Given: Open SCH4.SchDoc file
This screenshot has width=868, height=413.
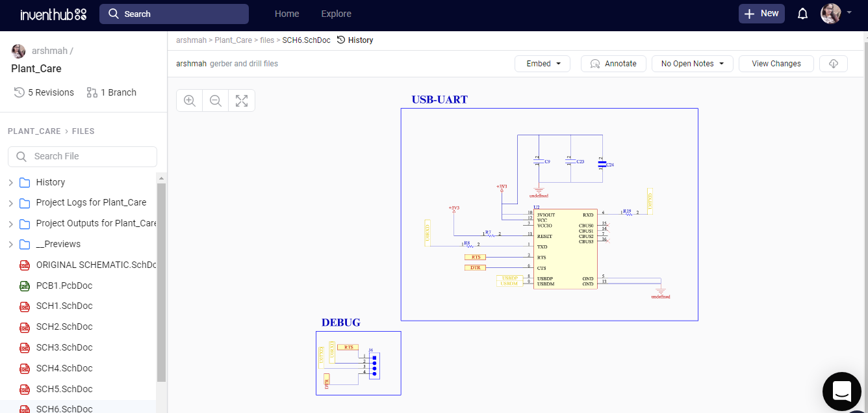Looking at the screenshot, I should (64, 369).
